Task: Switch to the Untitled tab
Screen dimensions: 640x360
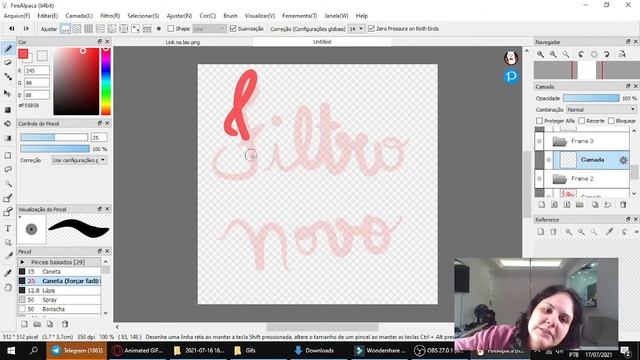Action: pyautogui.click(x=322, y=42)
